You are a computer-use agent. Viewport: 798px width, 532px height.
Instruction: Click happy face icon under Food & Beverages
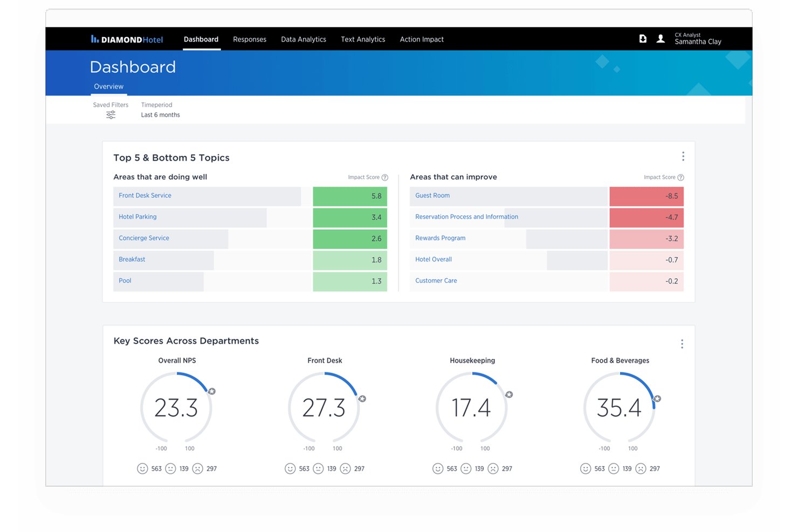pyautogui.click(x=586, y=468)
